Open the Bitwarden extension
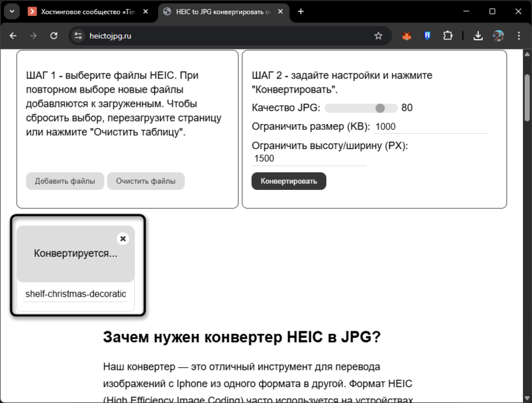This screenshot has height=403, width=532. (x=427, y=36)
